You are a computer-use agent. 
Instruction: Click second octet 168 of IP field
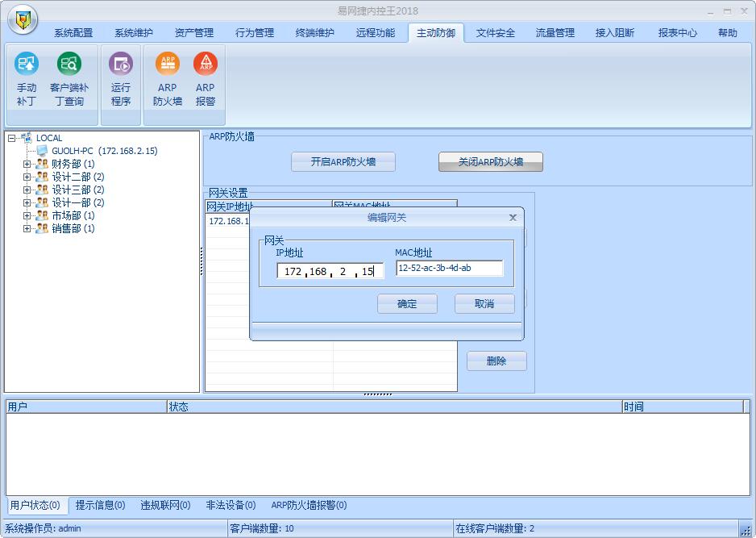point(318,271)
